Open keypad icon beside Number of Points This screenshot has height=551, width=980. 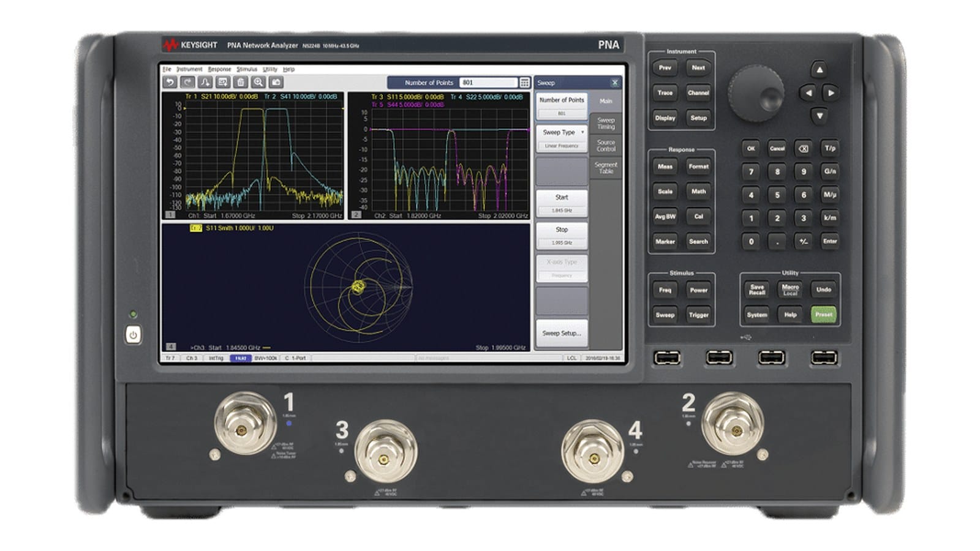tap(525, 83)
